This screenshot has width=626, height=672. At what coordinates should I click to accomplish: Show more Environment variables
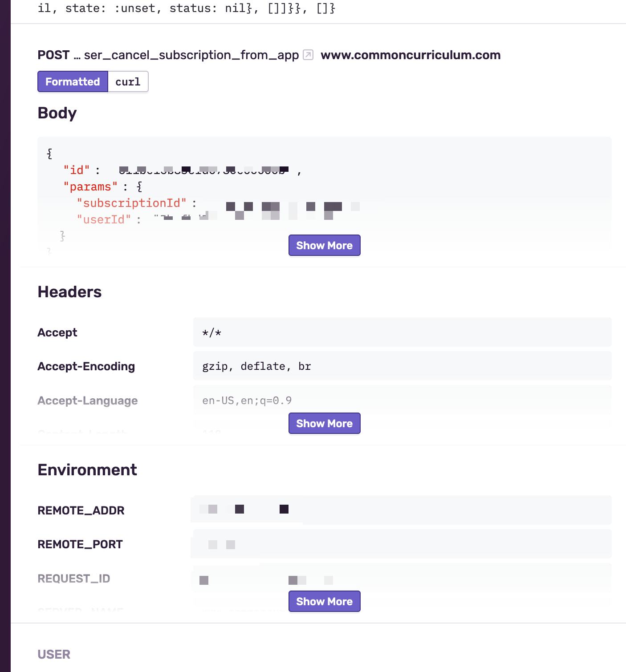[324, 601]
